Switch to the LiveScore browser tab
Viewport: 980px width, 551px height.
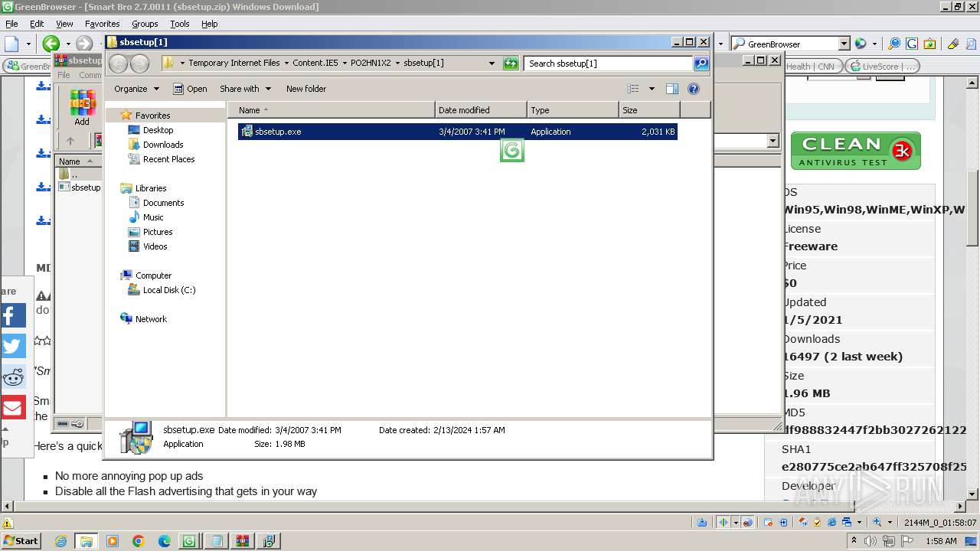(882, 67)
